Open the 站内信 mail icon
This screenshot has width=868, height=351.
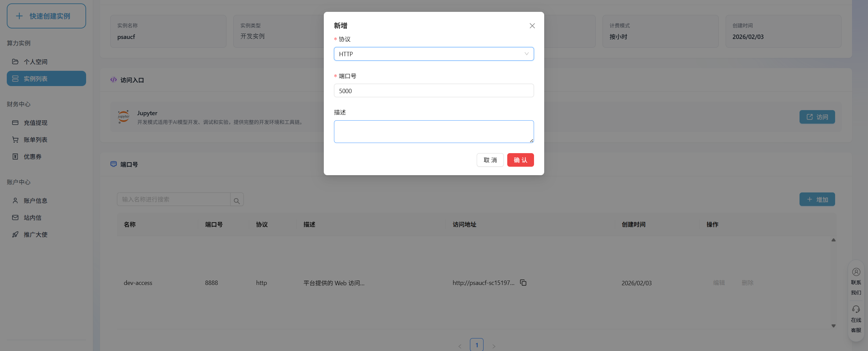tap(15, 217)
